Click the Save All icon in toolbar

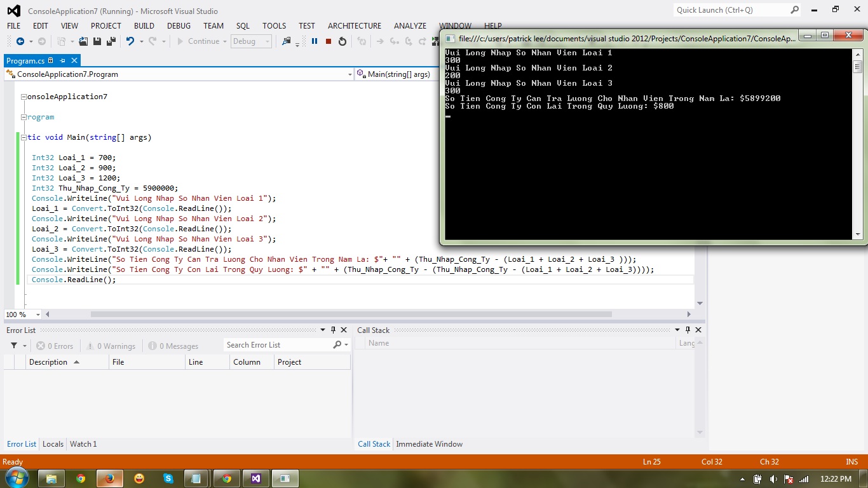(x=111, y=41)
